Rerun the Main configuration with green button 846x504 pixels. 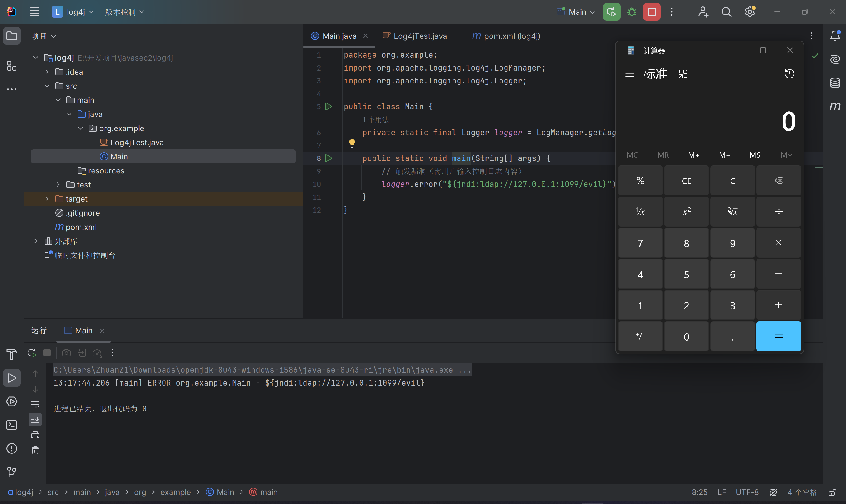coord(611,12)
